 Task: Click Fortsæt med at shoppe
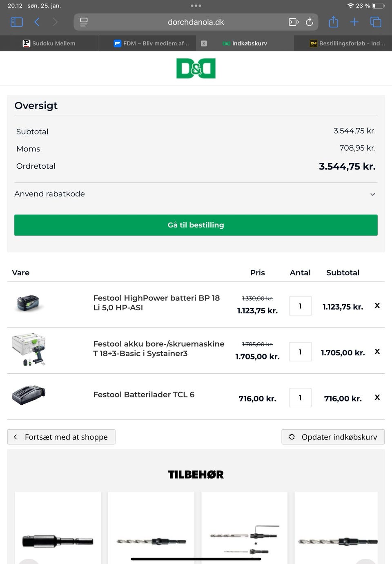coord(61,437)
